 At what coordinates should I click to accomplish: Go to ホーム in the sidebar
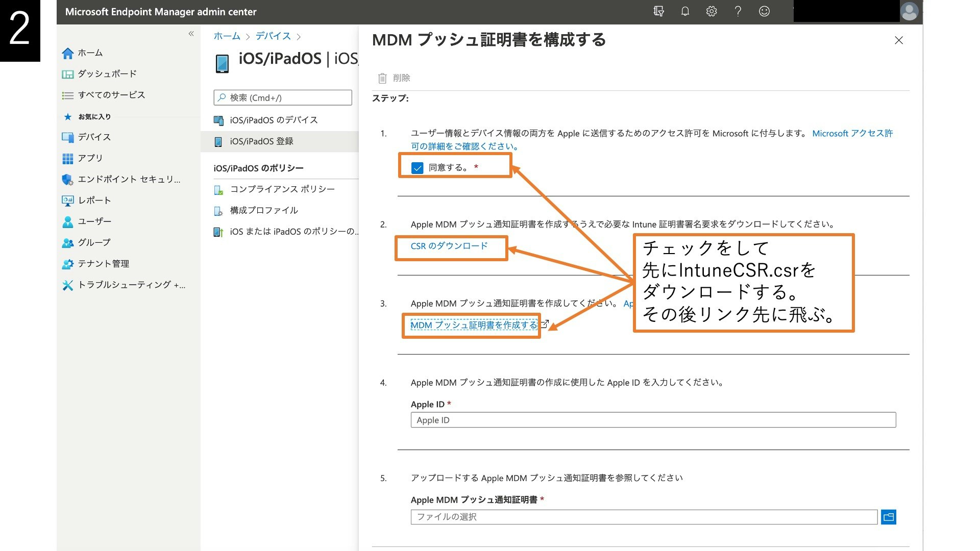[82, 53]
